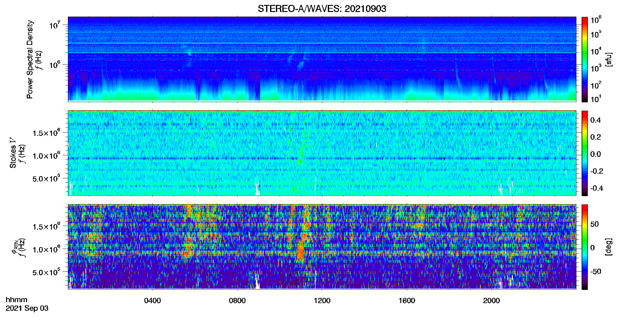Viewport: 644px width, 332px height.
Task: Click the degrees color bar of the bottom panel
Action: click(x=585, y=247)
